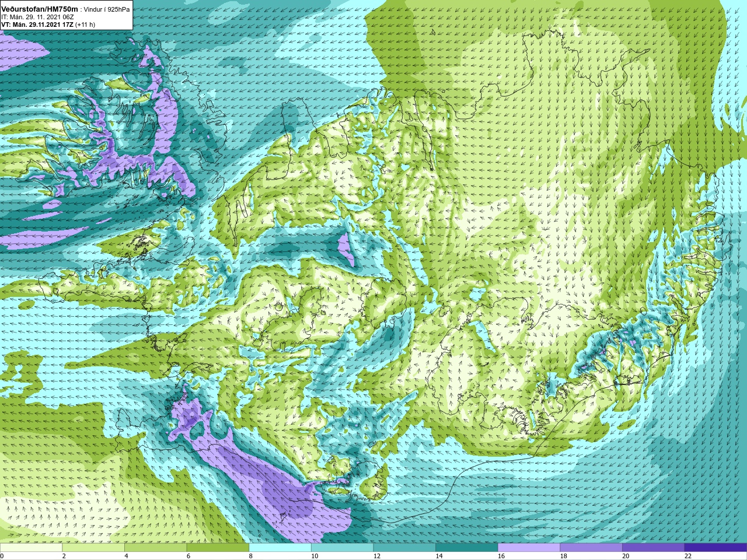Click the '(+11 h)' forecast offset text
747x560 pixels.
[x=85, y=24]
